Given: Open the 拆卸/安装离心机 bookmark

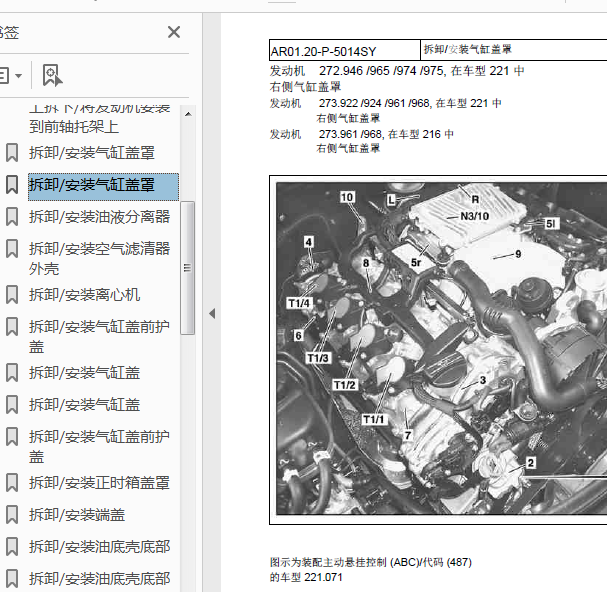Looking at the screenshot, I should (x=84, y=295).
